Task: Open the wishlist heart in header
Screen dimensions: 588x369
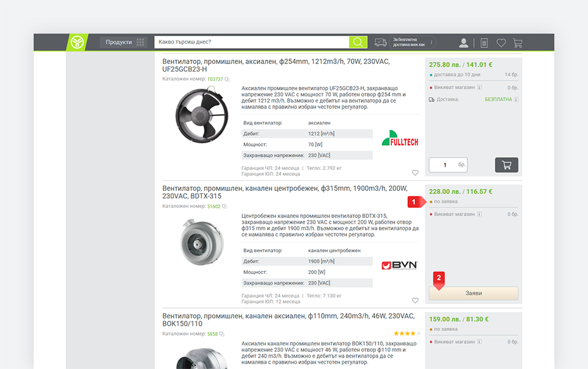Action: 501,43
